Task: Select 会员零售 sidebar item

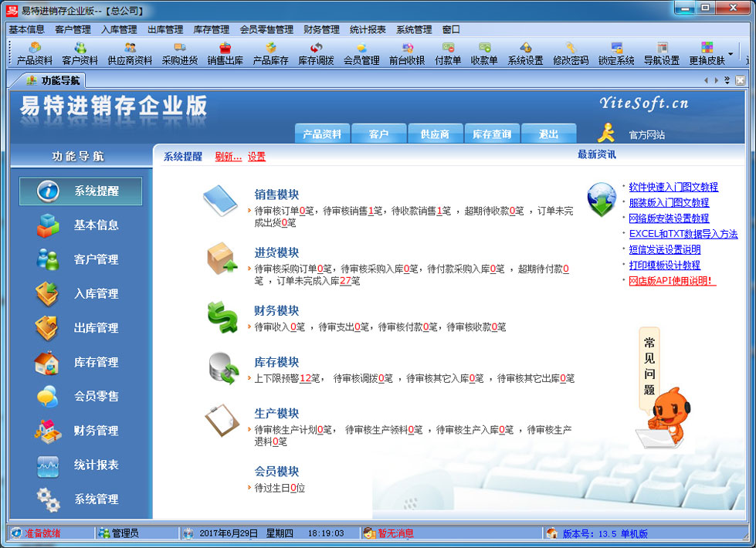Action: coord(80,396)
